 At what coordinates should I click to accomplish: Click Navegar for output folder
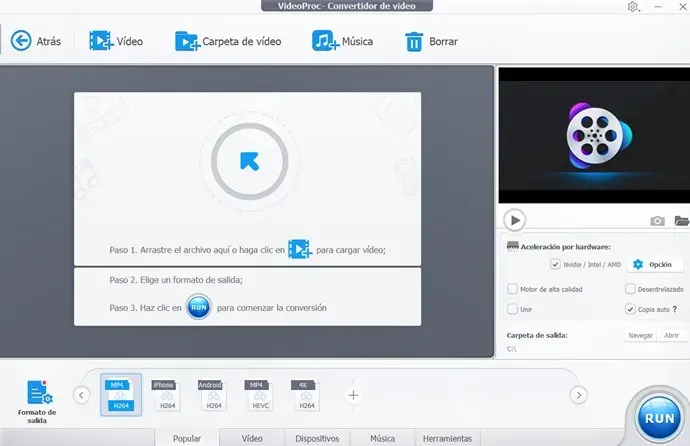click(640, 335)
